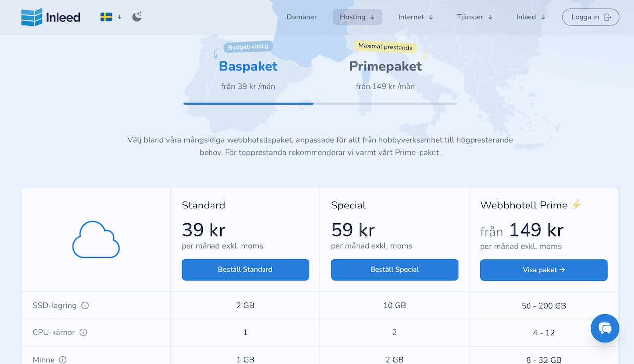Open the Swedish flag language selector

[x=111, y=17]
